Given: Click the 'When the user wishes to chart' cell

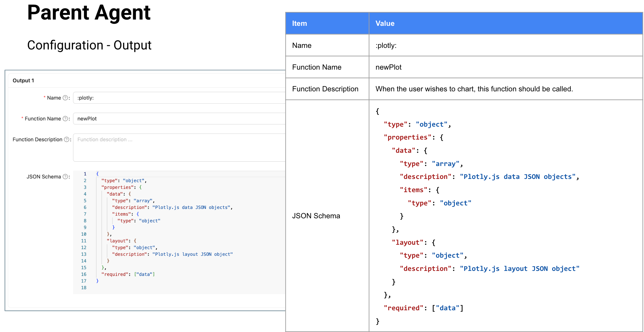Looking at the screenshot, I should 506,89.
